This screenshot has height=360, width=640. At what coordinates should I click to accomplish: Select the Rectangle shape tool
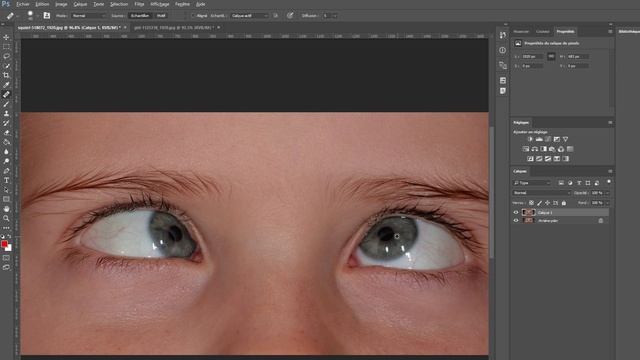[x=6, y=199]
